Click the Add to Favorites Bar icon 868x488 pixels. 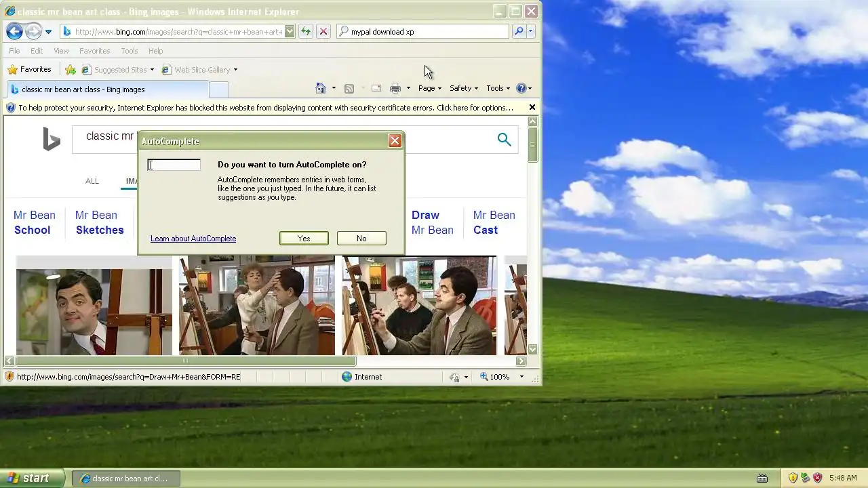[71, 69]
